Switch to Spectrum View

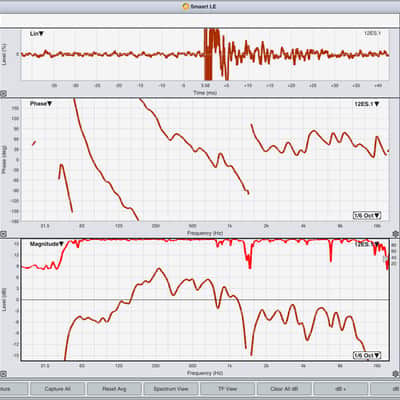(171, 389)
